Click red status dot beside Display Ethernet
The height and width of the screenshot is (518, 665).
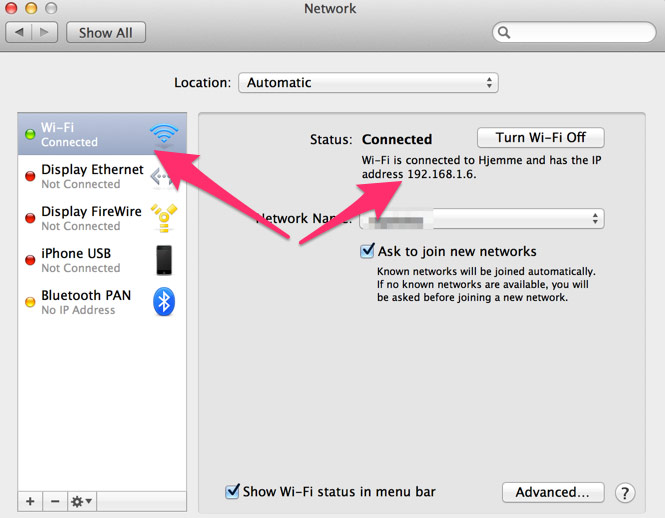tap(30, 176)
